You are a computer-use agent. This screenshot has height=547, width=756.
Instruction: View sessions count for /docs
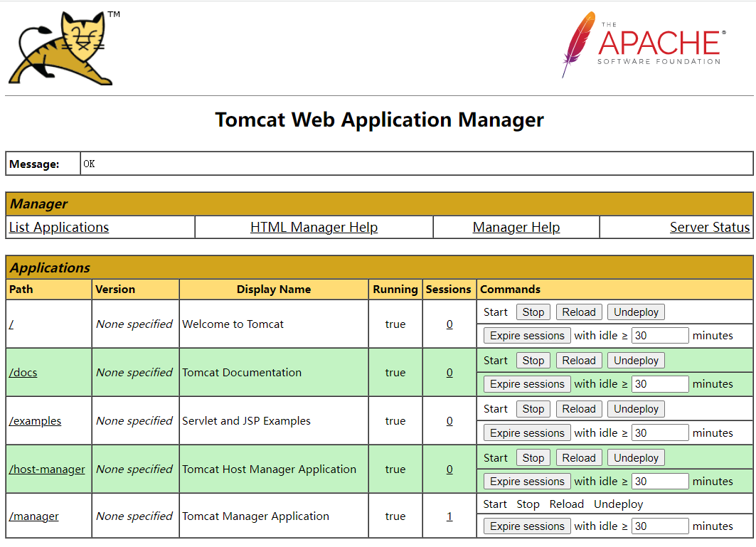(449, 373)
